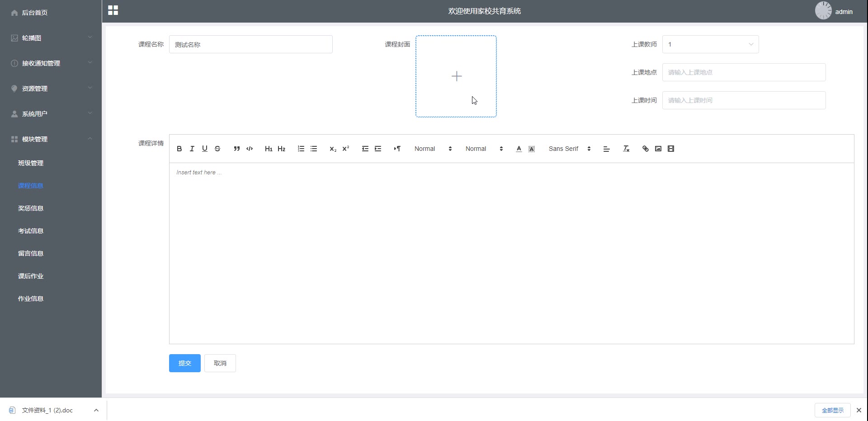Expand the 资源管理 sidebar menu
Viewport: 868px width, 421px height.
click(x=51, y=89)
